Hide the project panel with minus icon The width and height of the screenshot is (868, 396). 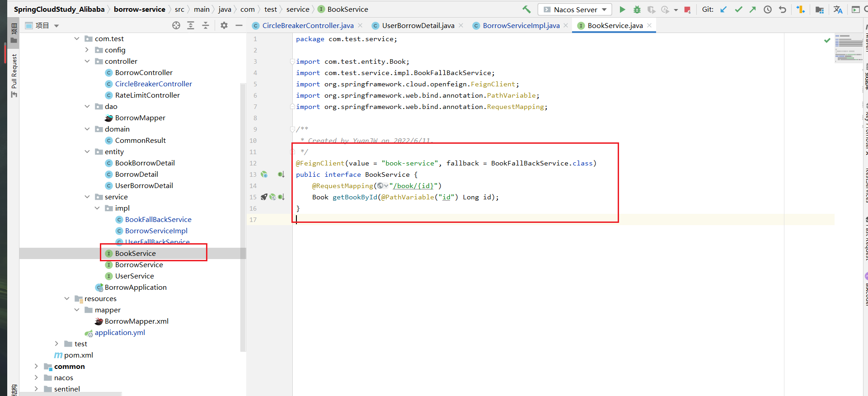[x=239, y=25]
